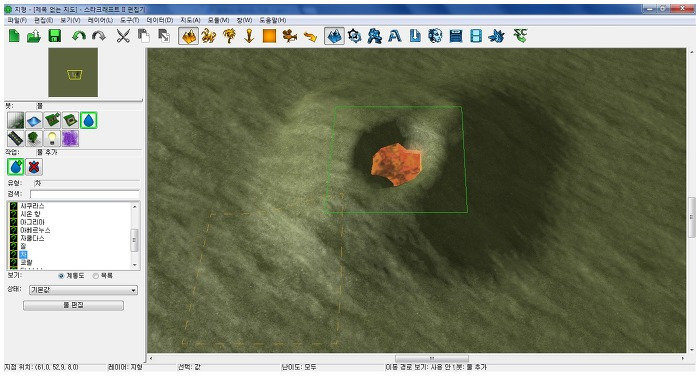Click the minimap preview thumbnail
Image resolution: width=700 pixels, height=376 pixels.
[73, 73]
